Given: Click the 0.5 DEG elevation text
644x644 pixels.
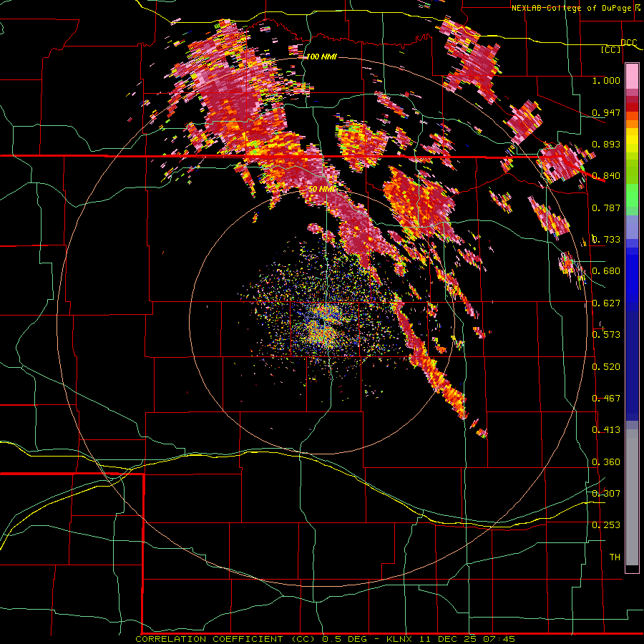Looking at the screenshot, I should click(x=345, y=639).
